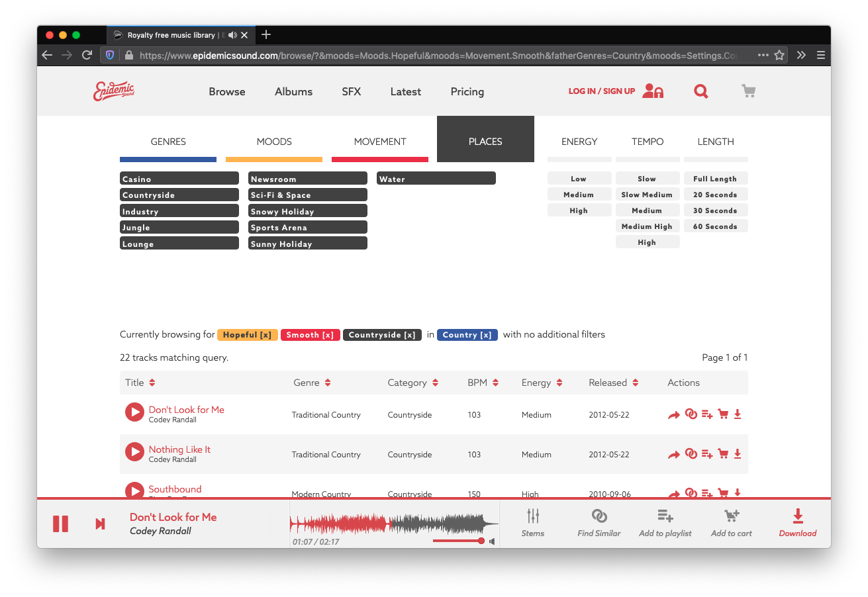The height and width of the screenshot is (597, 868).
Task: Toggle the Medium High tempo filter
Action: (648, 226)
